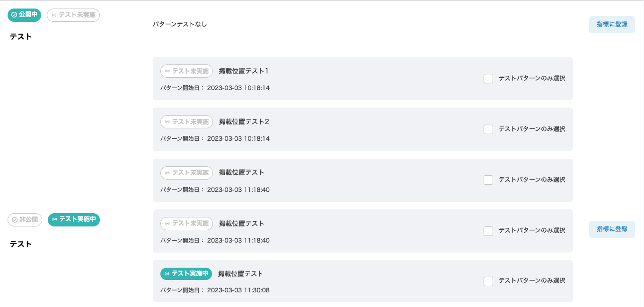This screenshot has height=307, width=644.
Task: Check テストパターンのみ選択 for 掲載位置テスト1
Action: click(488, 79)
